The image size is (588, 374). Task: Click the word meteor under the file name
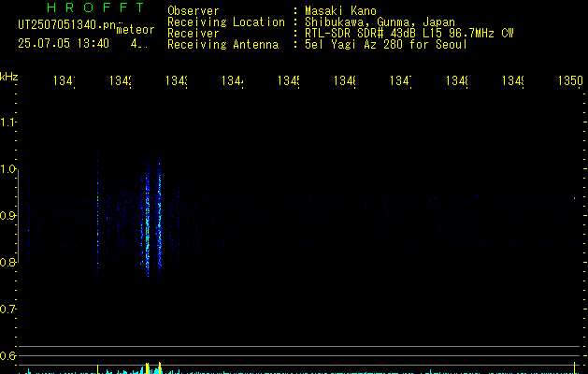136,30
